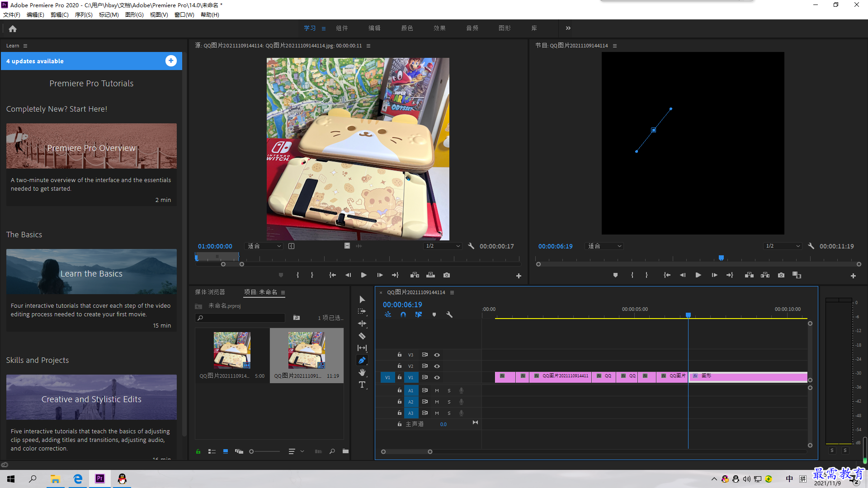
Task: Open Source monitor panel menu
Action: tap(368, 46)
